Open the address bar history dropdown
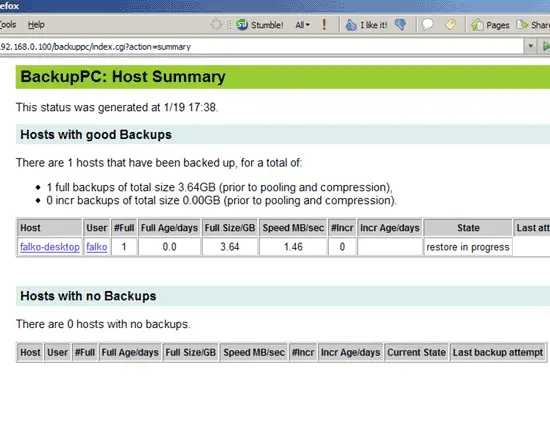Viewport: 550px width, 429px height. click(x=530, y=46)
